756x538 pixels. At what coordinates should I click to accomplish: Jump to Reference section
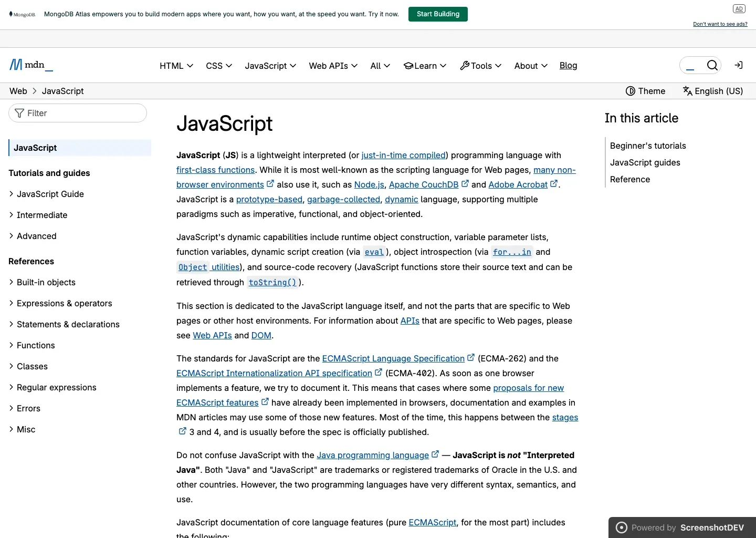click(630, 179)
